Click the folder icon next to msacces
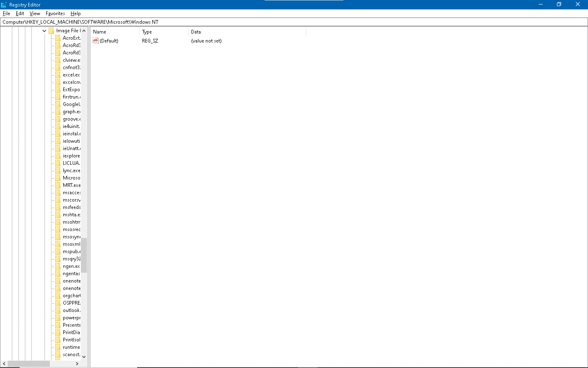 pyautogui.click(x=58, y=193)
